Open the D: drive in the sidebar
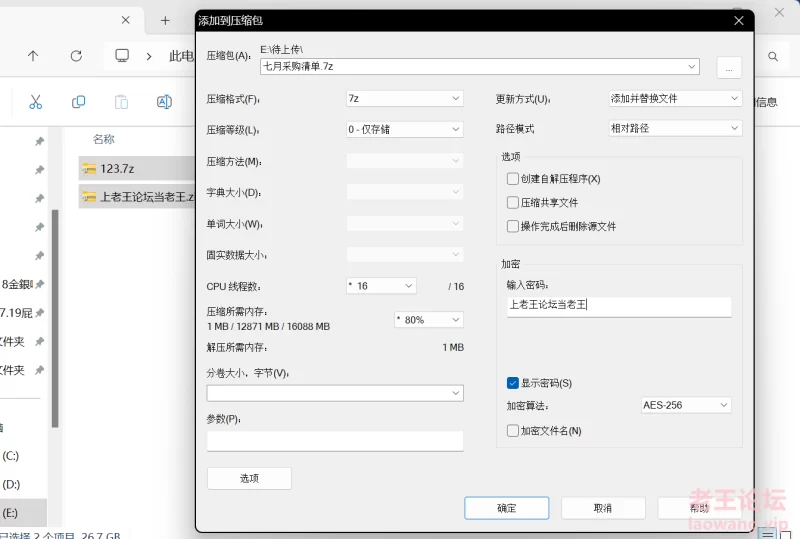This screenshot has width=800, height=539. coord(11,484)
